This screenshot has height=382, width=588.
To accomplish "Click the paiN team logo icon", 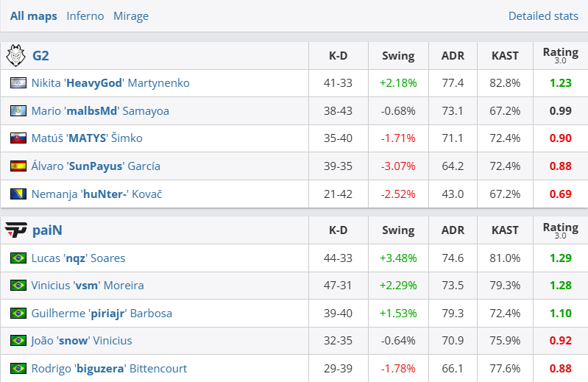I will [x=15, y=230].
